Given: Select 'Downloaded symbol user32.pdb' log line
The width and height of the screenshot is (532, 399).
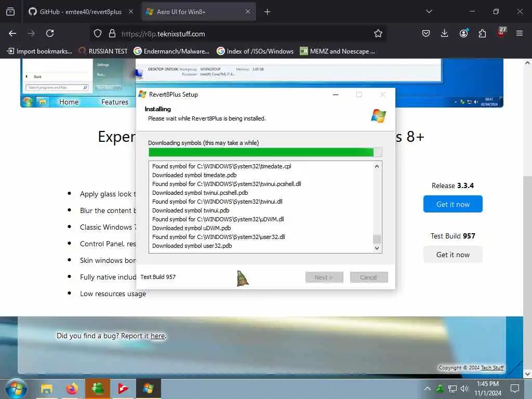Looking at the screenshot, I should tap(192, 246).
